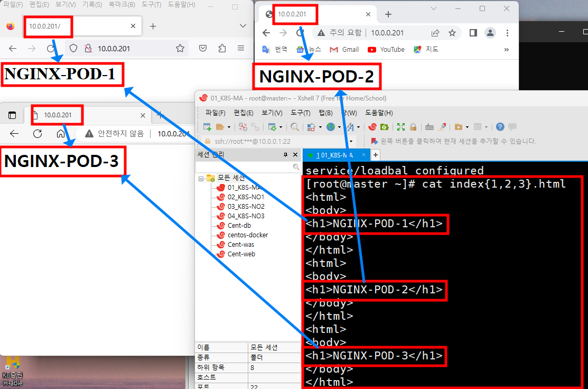Click the Find magnifier icon in Xshell
The width and height of the screenshot is (588, 389).
(295, 127)
